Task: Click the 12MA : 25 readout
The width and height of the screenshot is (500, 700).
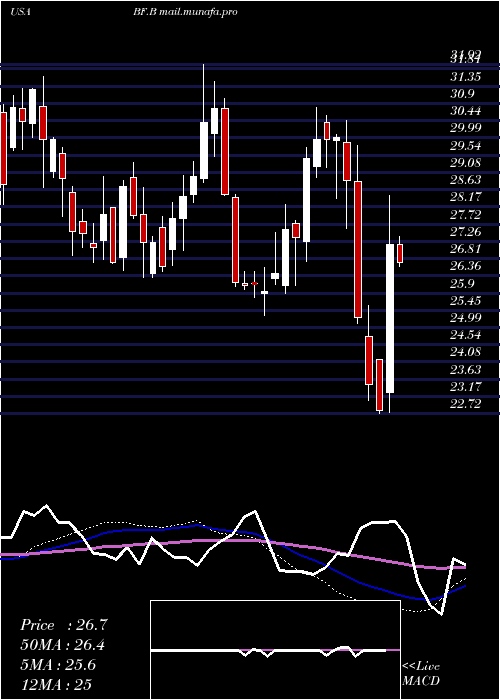Action: click(x=56, y=684)
